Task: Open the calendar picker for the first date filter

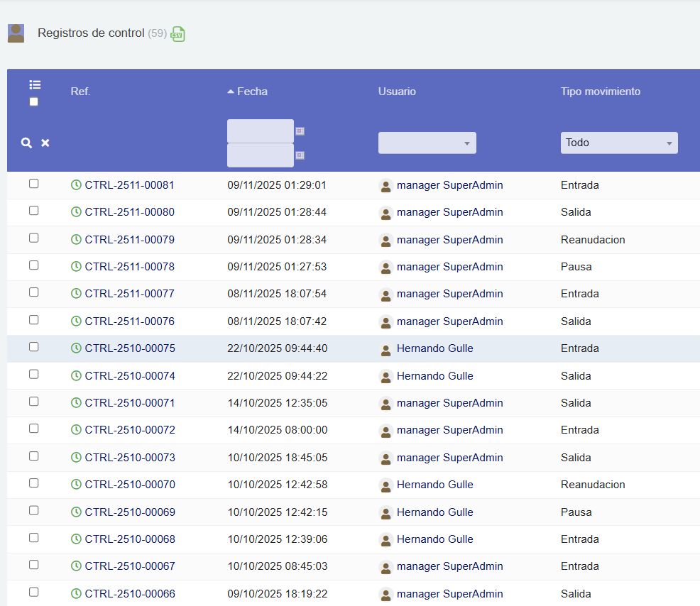Action: (300, 131)
